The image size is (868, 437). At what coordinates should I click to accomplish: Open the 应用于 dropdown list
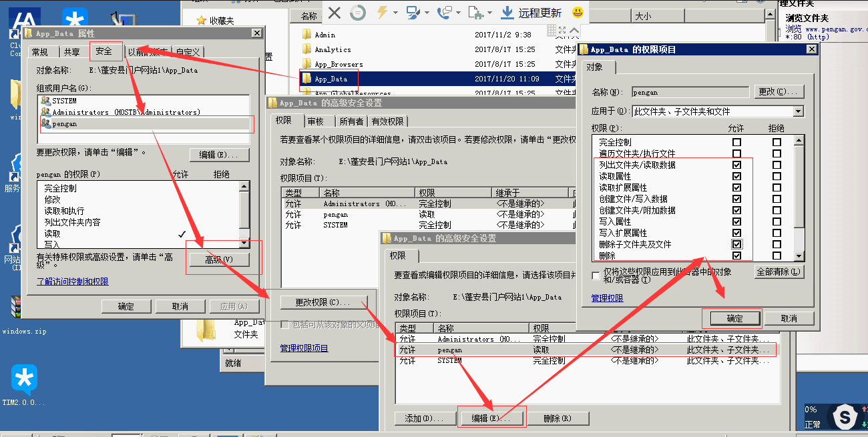point(798,111)
